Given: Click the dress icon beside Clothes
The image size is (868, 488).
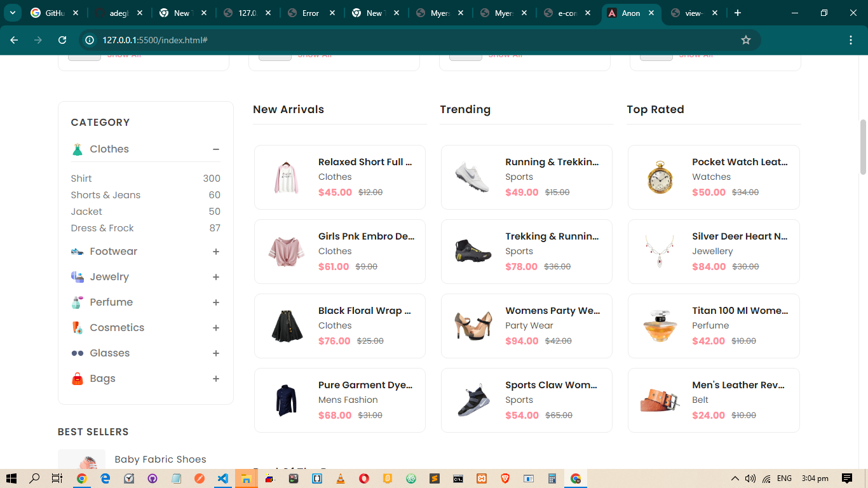Looking at the screenshot, I should click(77, 149).
